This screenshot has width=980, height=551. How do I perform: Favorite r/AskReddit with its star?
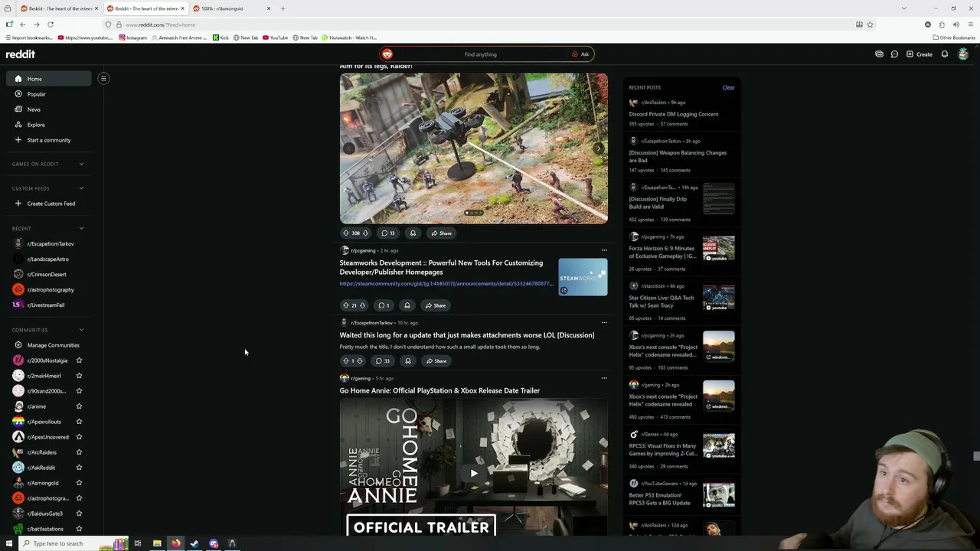click(x=79, y=468)
